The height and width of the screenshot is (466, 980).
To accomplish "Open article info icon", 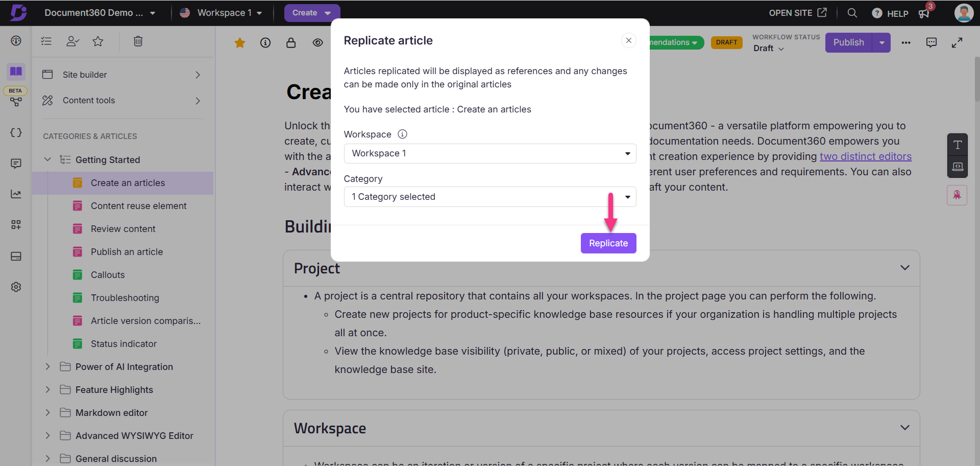I will 265,43.
